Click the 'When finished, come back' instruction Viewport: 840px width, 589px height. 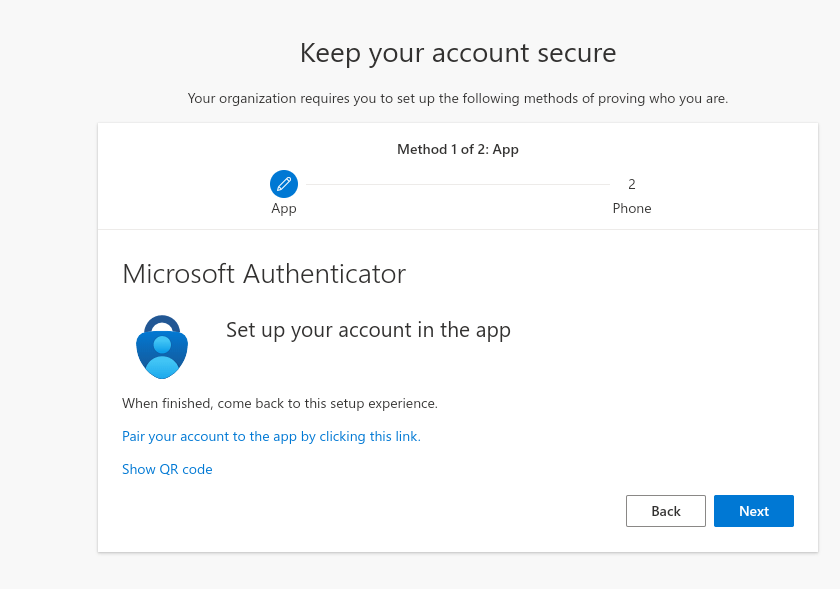pyautogui.click(x=280, y=404)
